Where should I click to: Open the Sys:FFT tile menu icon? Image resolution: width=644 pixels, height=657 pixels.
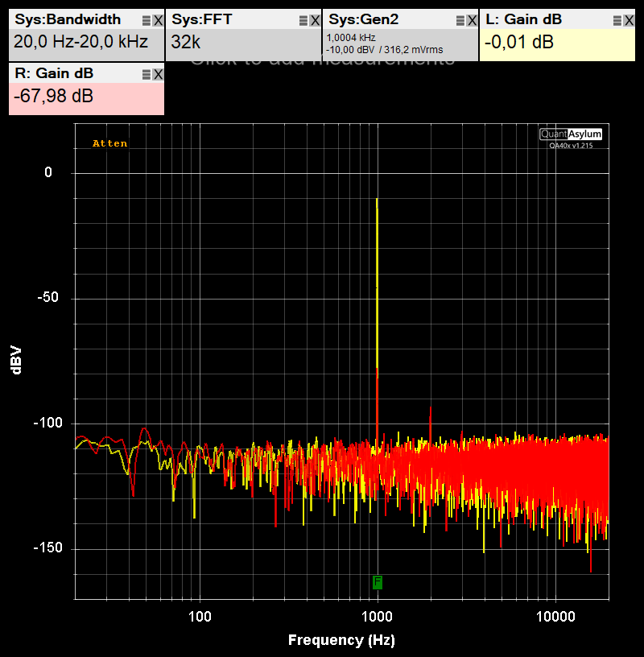coord(303,20)
